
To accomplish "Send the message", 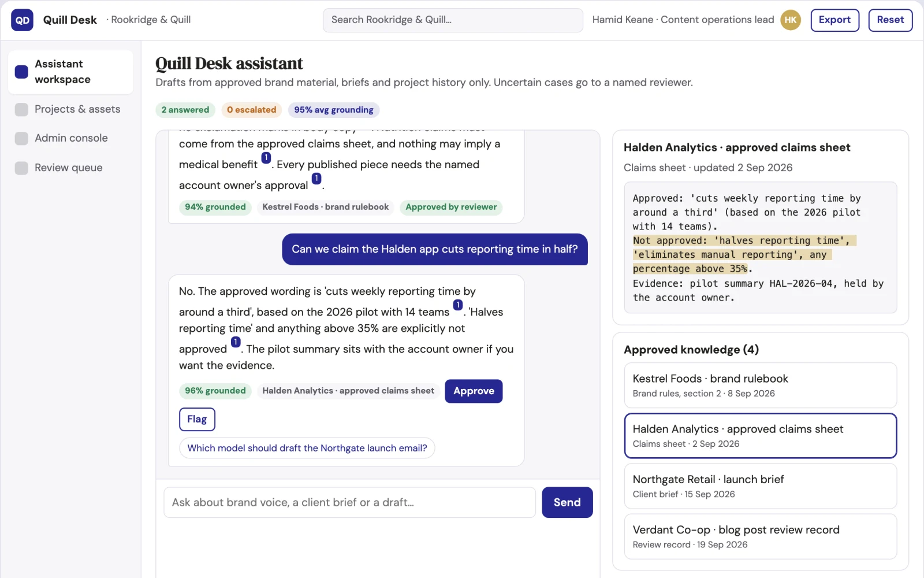I will pos(567,502).
